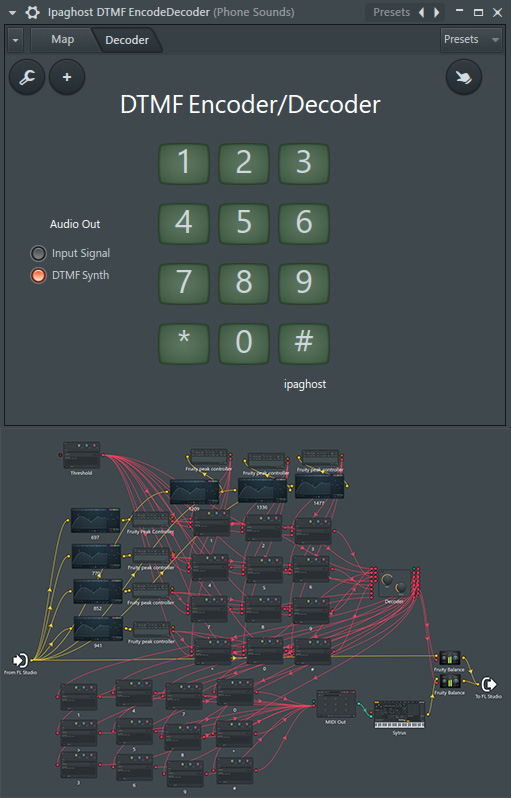Go to the previous preset arrow
The image size is (511, 798).
[x=421, y=12]
